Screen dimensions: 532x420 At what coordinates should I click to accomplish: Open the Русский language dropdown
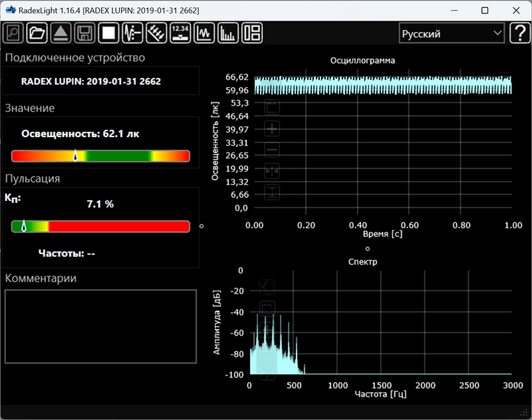coord(452,33)
